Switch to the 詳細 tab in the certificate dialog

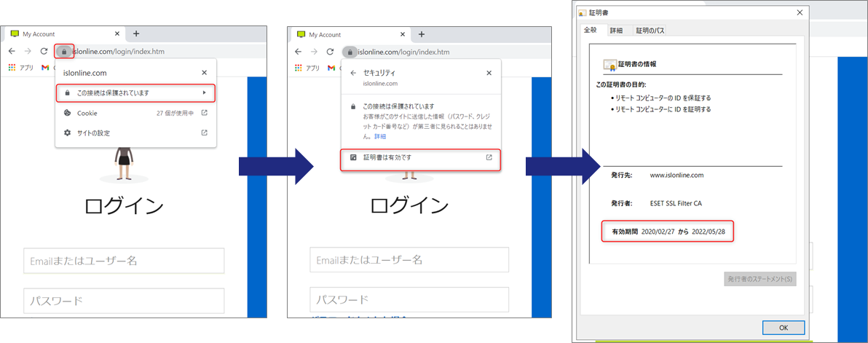coord(616,31)
